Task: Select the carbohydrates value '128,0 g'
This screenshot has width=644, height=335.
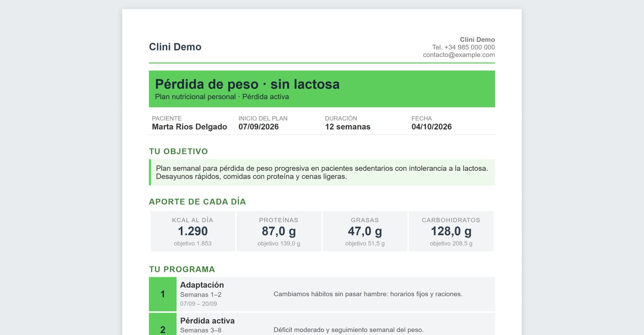Action: (x=451, y=231)
